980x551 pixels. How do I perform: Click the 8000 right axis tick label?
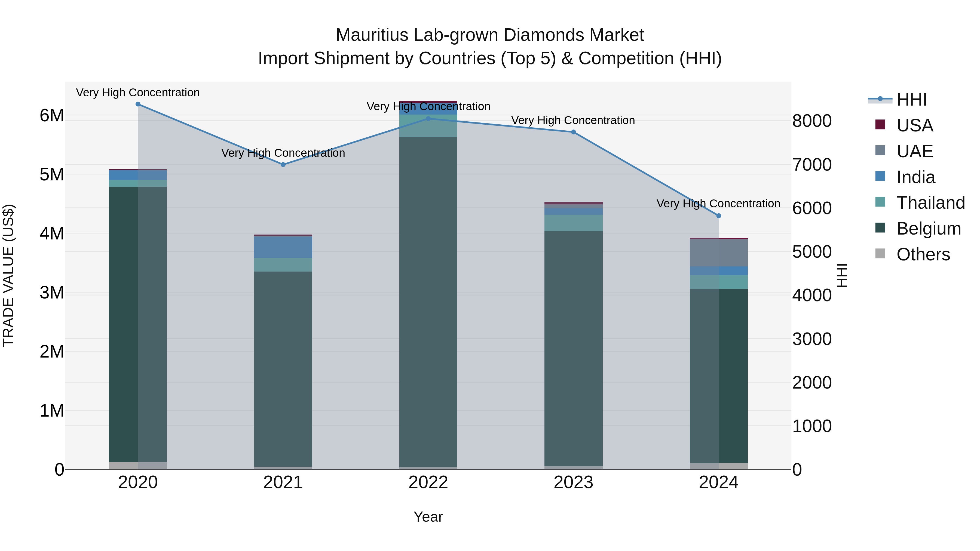tap(812, 121)
